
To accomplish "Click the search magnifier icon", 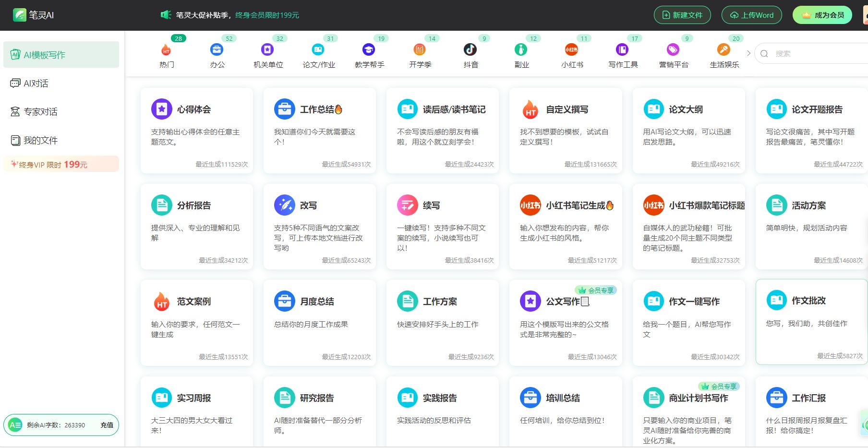I will [764, 54].
